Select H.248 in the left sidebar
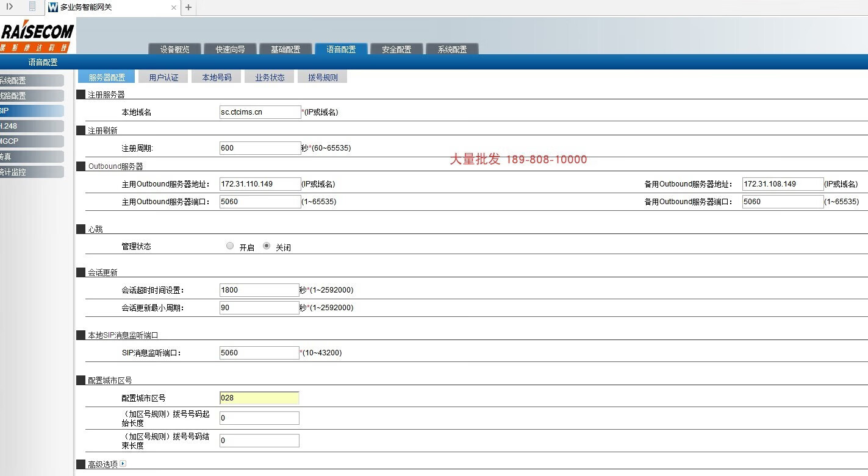Screen dimensions: 868x476 [30, 126]
